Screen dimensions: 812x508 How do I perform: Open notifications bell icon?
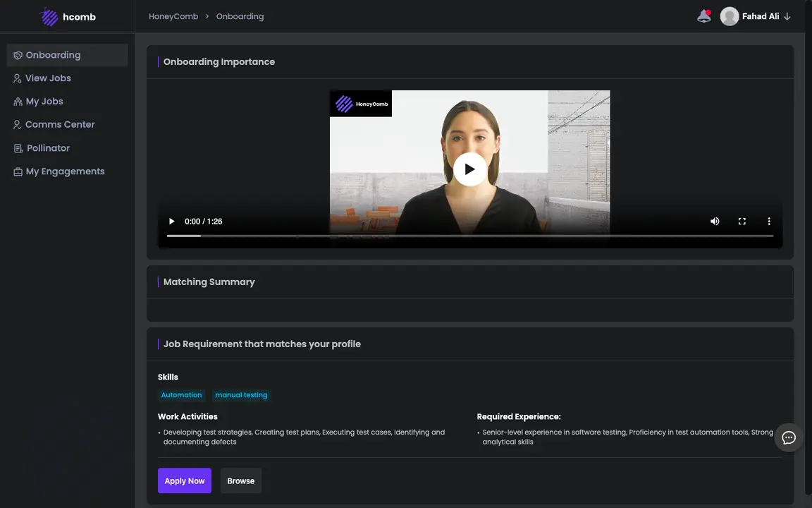(703, 16)
